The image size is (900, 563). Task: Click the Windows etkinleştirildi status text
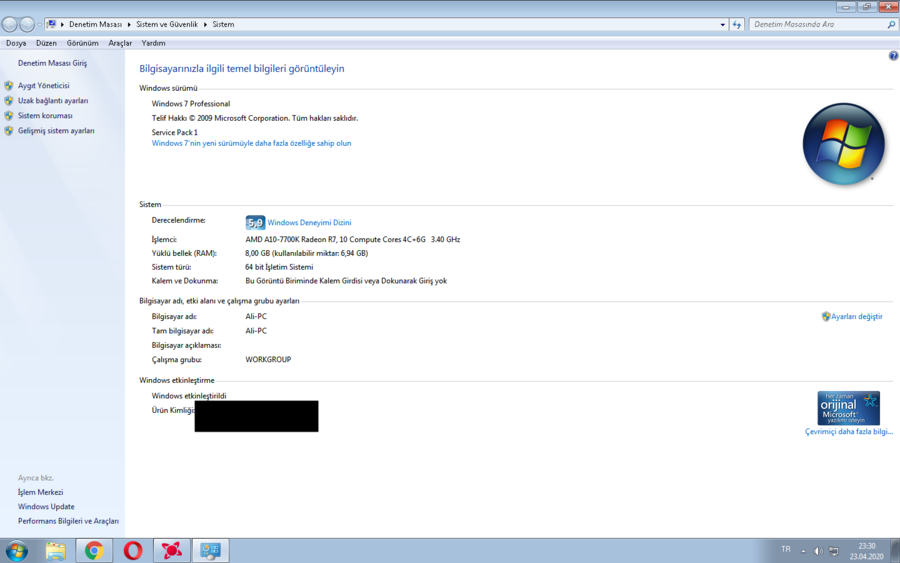point(189,396)
